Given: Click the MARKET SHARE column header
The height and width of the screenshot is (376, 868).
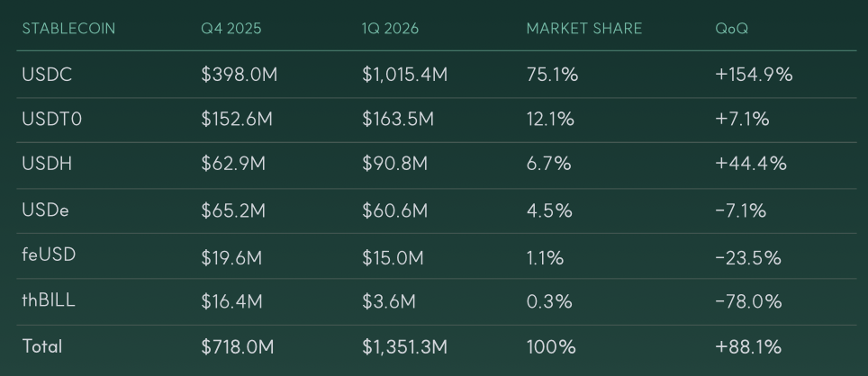Looking at the screenshot, I should click(x=584, y=29).
